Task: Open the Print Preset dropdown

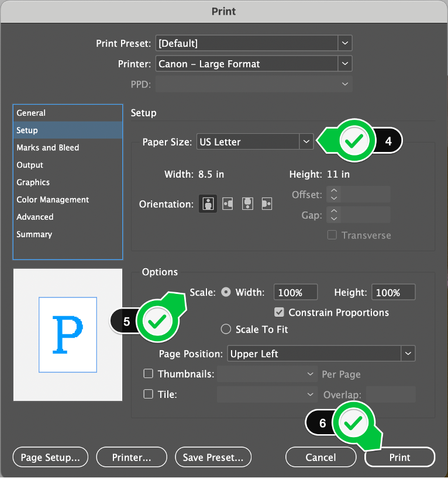Action: (x=254, y=43)
